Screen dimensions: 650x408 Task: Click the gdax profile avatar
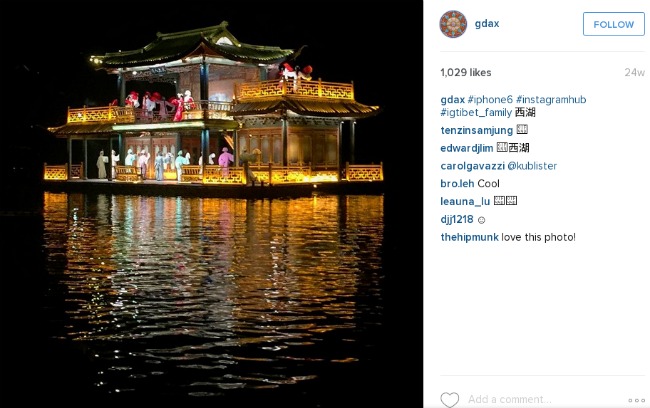[453, 24]
